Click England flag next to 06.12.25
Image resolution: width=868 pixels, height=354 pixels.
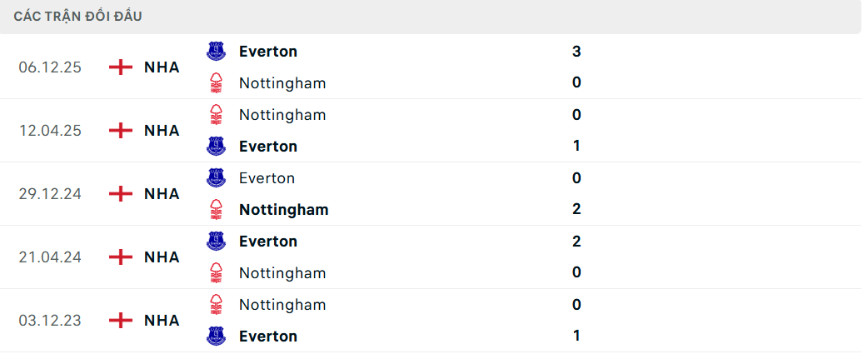click(121, 67)
